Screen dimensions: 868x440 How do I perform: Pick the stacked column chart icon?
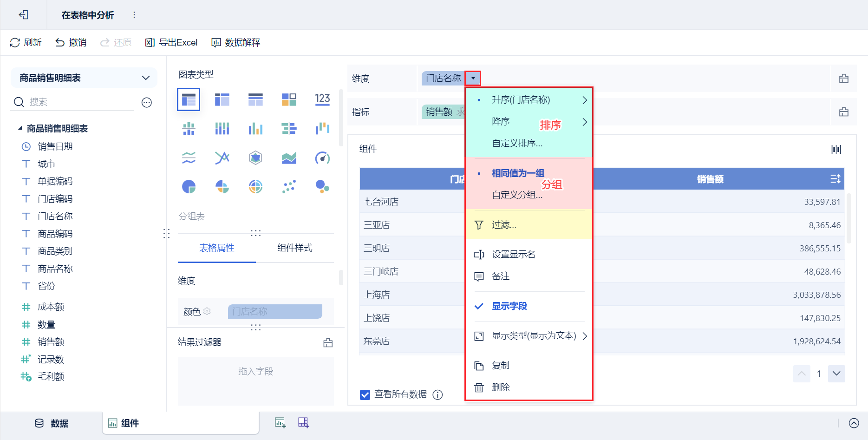coord(222,129)
